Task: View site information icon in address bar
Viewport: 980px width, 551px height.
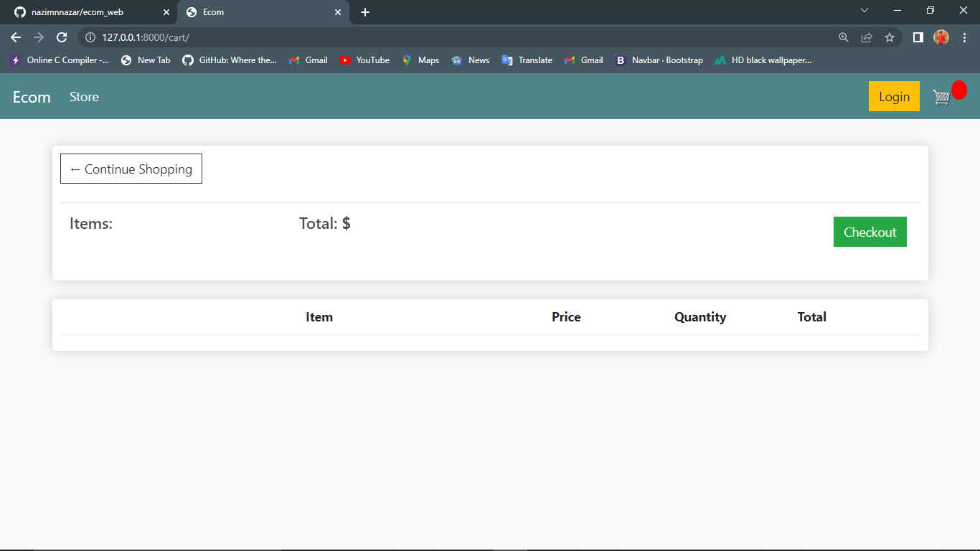Action: point(90,37)
